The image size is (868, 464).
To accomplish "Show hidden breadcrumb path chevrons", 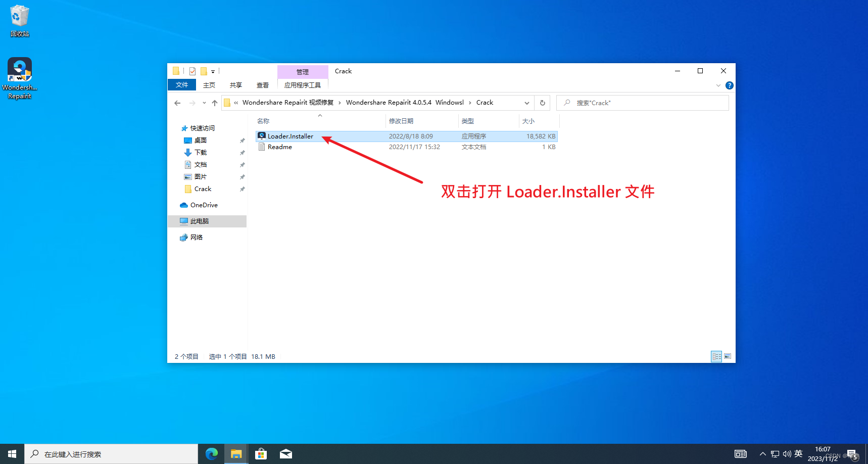I will pos(236,103).
